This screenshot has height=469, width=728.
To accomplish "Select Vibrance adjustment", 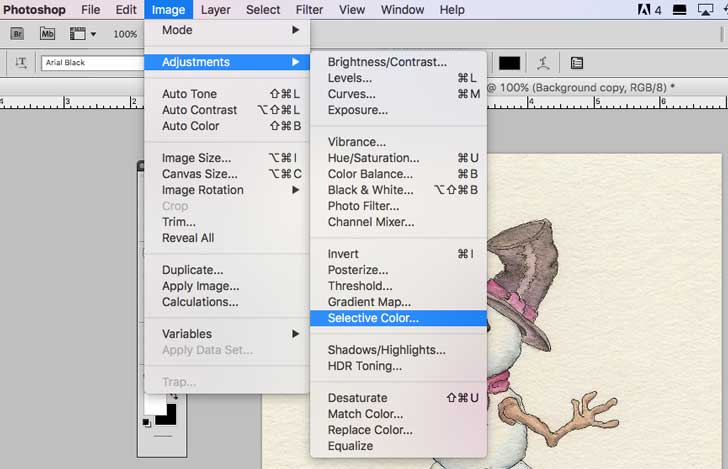I will click(398, 142).
